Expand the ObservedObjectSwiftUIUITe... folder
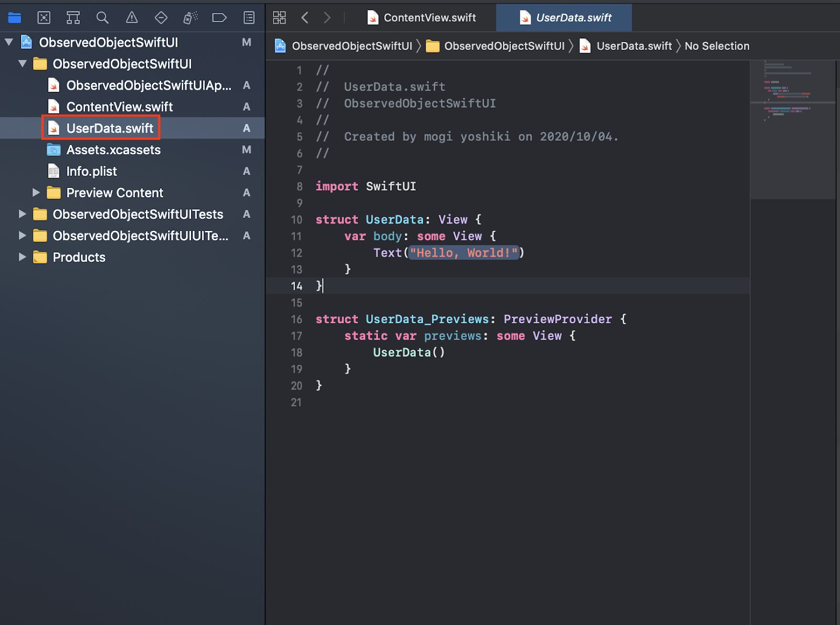This screenshot has height=625, width=840. click(23, 236)
